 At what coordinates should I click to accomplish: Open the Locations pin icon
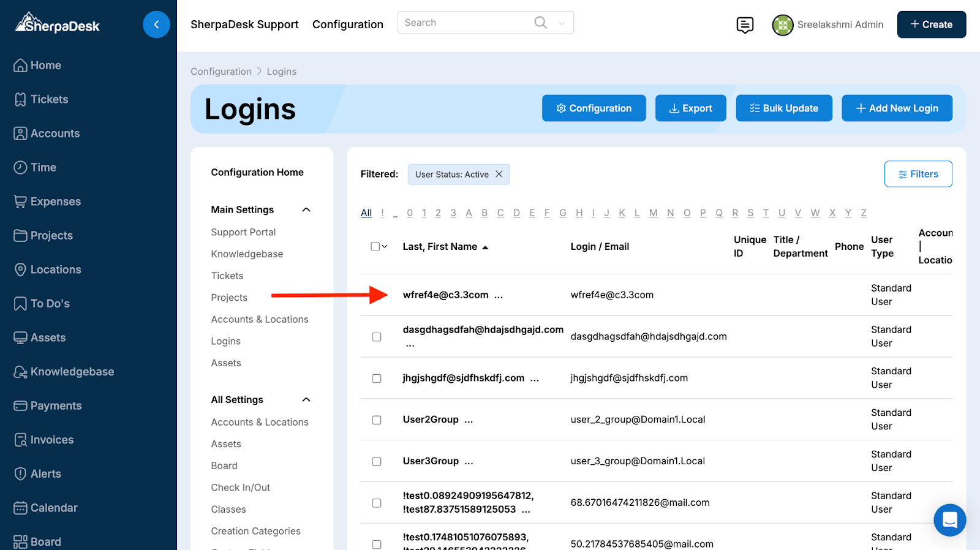point(20,269)
